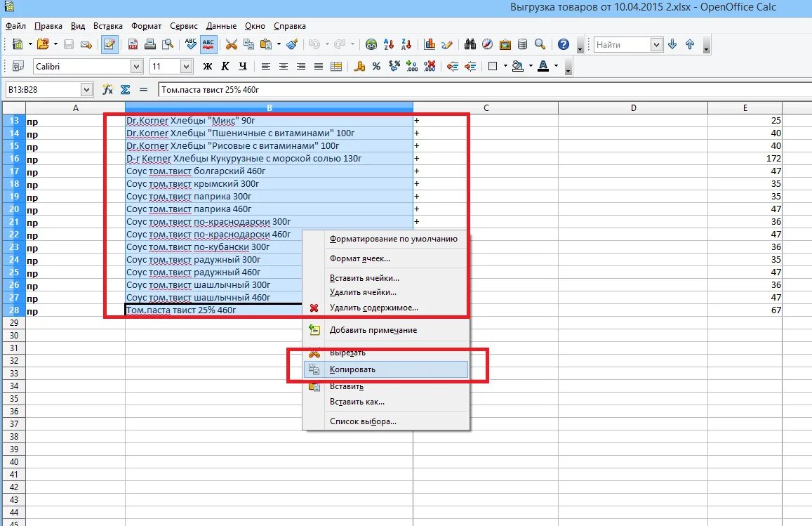The height and width of the screenshot is (526, 812).
Task: Open Find and Replace binoculars
Action: [470, 44]
